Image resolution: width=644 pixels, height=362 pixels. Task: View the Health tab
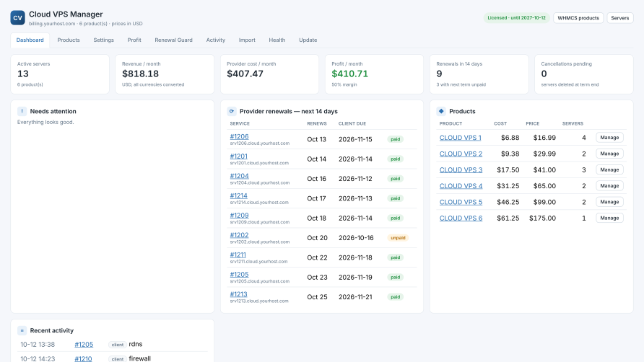(277, 40)
